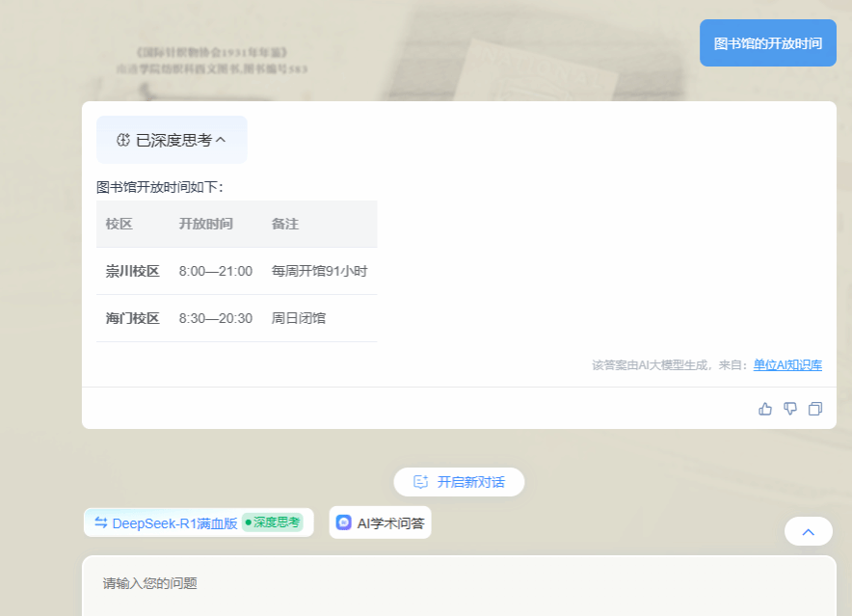The image size is (852, 616).
Task: Click the 备注 column header
Action: tap(284, 224)
